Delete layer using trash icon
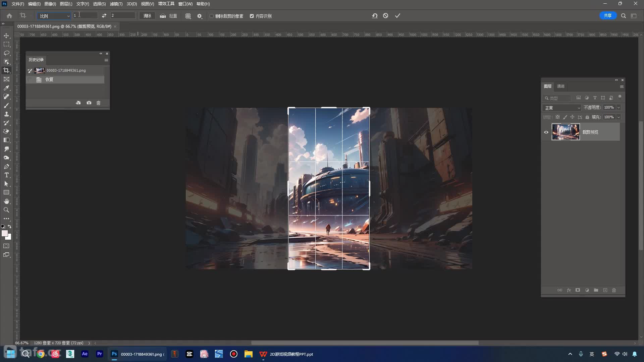 (x=614, y=290)
